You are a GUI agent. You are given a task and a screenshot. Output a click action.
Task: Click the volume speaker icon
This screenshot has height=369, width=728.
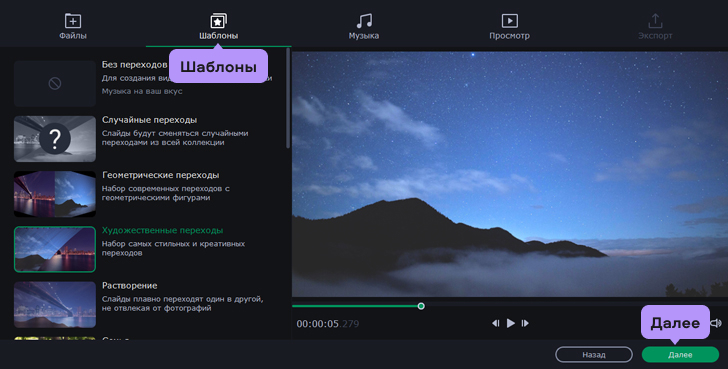(716, 323)
